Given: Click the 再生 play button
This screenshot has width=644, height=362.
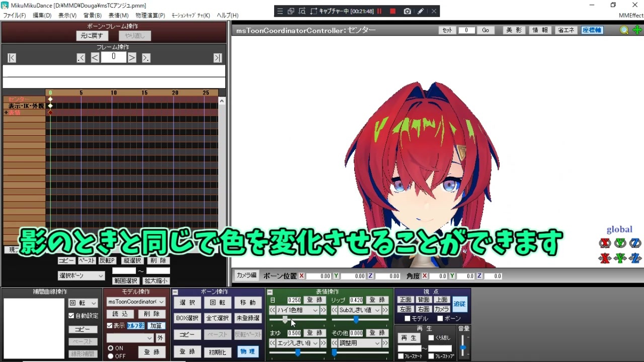Looking at the screenshot, I should coord(408,338).
